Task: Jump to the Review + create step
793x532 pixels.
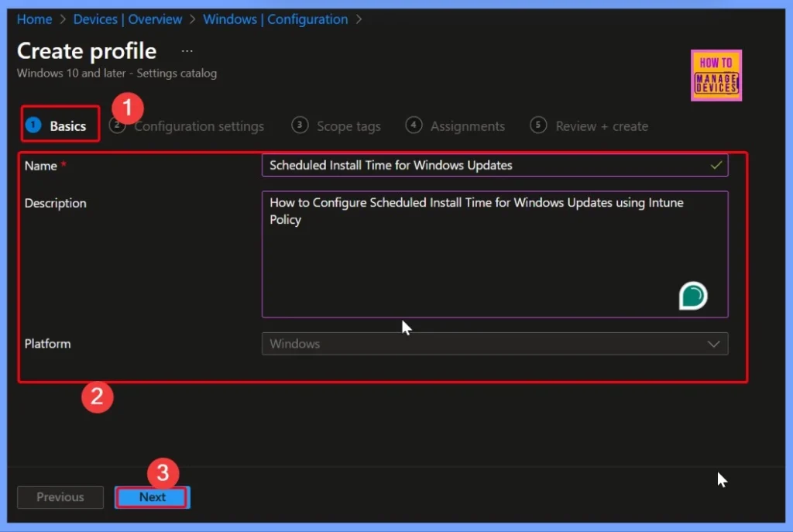Action: (589, 126)
